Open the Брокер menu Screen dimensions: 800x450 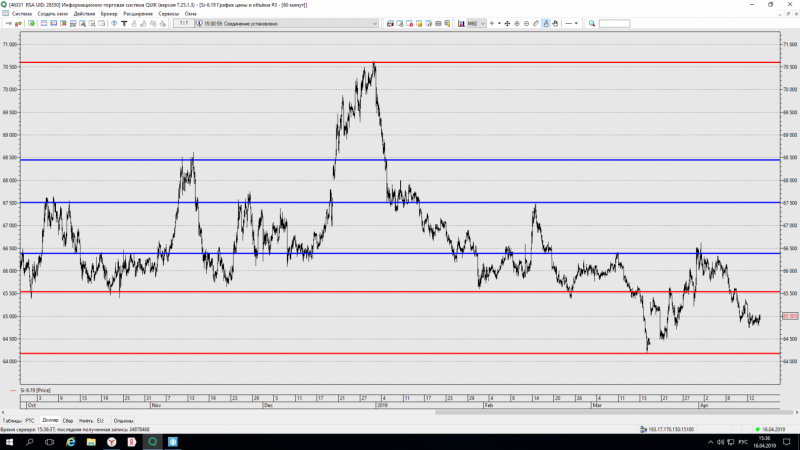pyautogui.click(x=109, y=14)
